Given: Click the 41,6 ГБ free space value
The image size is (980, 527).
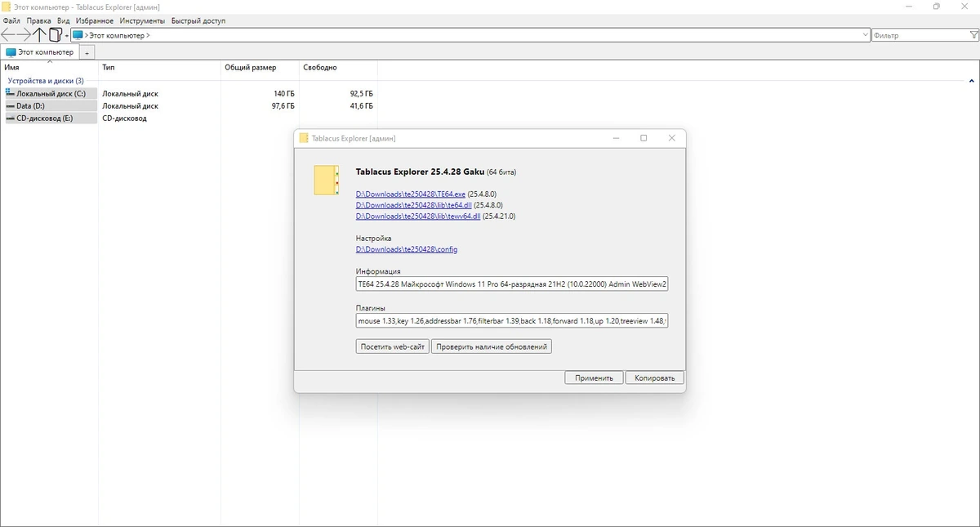Looking at the screenshot, I should point(361,106).
